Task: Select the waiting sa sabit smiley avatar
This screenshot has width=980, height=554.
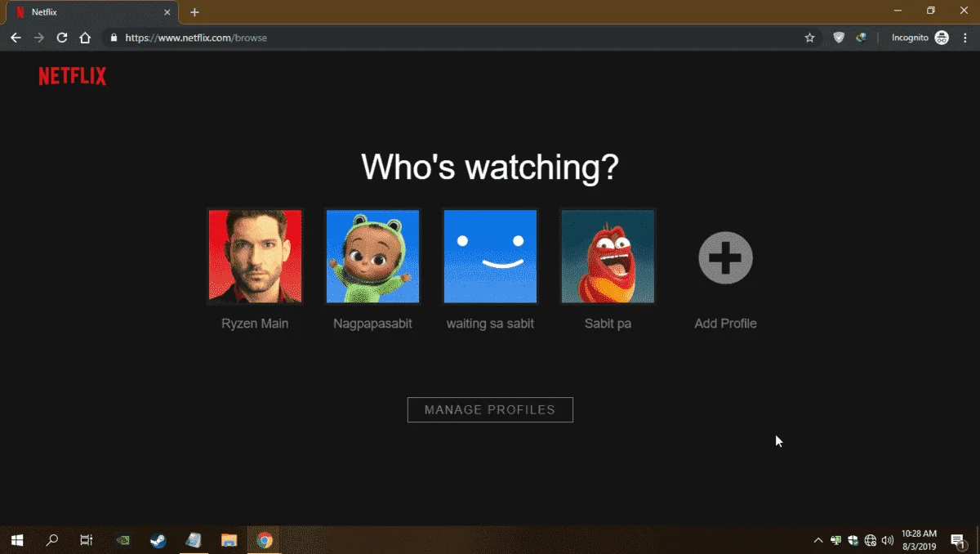Action: coord(490,257)
